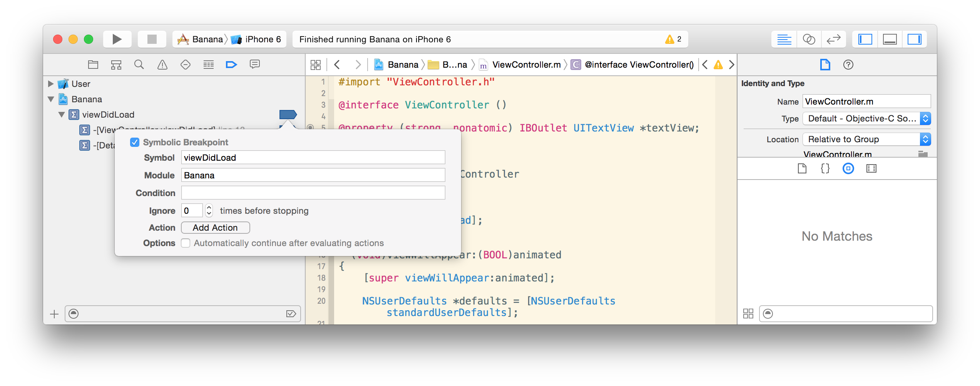Click the B...na folder breadcrumb
This screenshot has height=386, width=980.
pos(447,65)
